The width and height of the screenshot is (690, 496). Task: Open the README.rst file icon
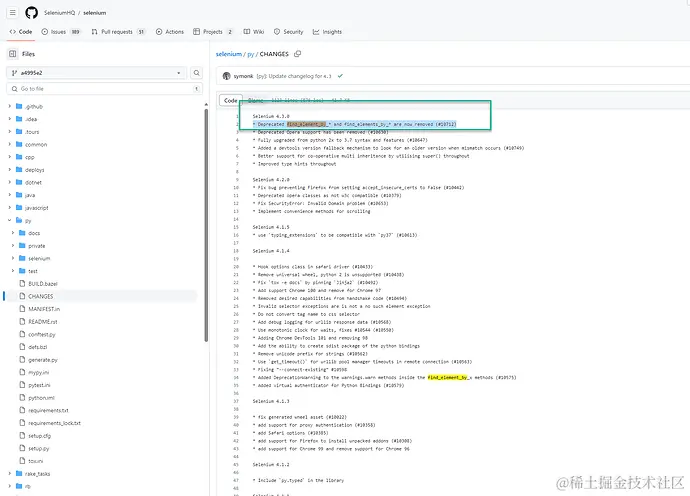point(22,322)
